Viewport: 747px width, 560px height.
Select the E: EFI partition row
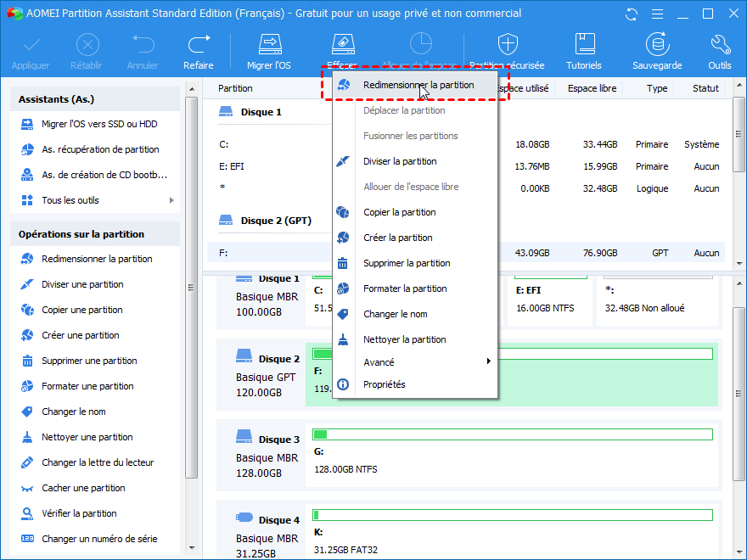[x=466, y=166]
